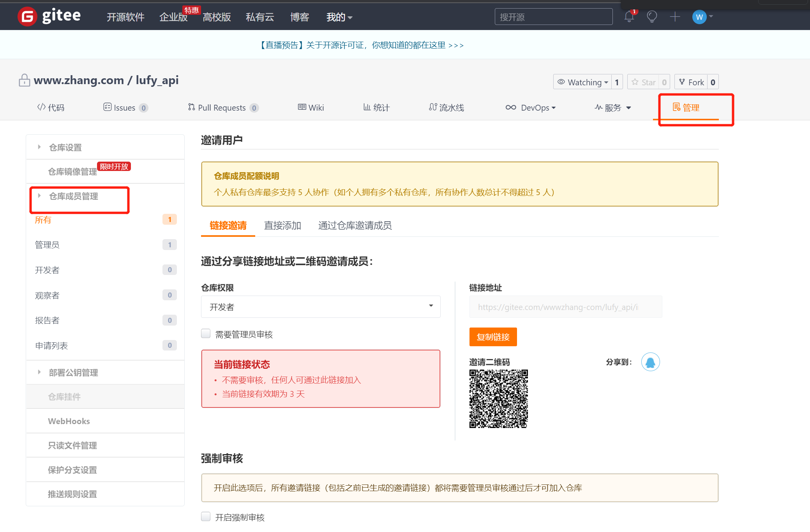The width and height of the screenshot is (810, 532).
Task: Click 复制链接 button
Action: click(493, 336)
